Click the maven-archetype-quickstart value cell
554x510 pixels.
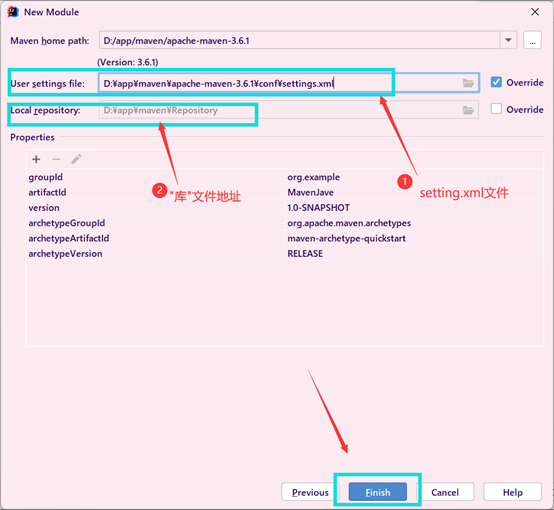(413, 238)
